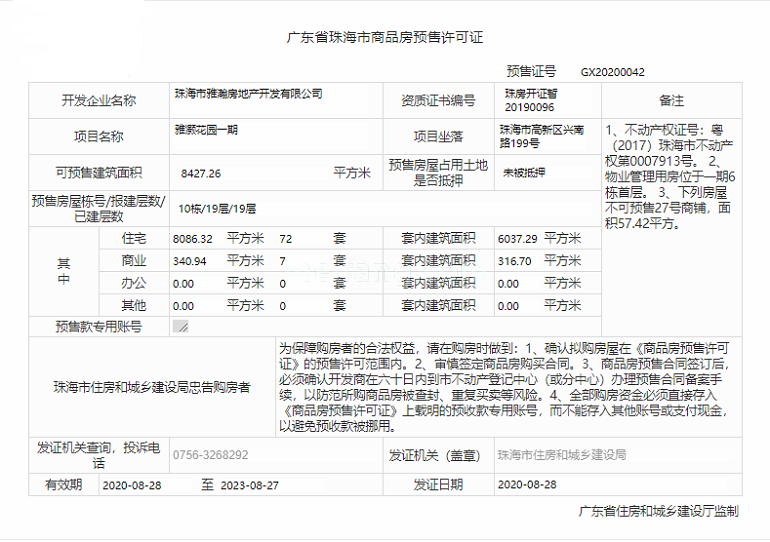The image size is (770, 542).
Task: Click the page title 广东省珠海市商品房预售许可证
Action: pos(385,37)
